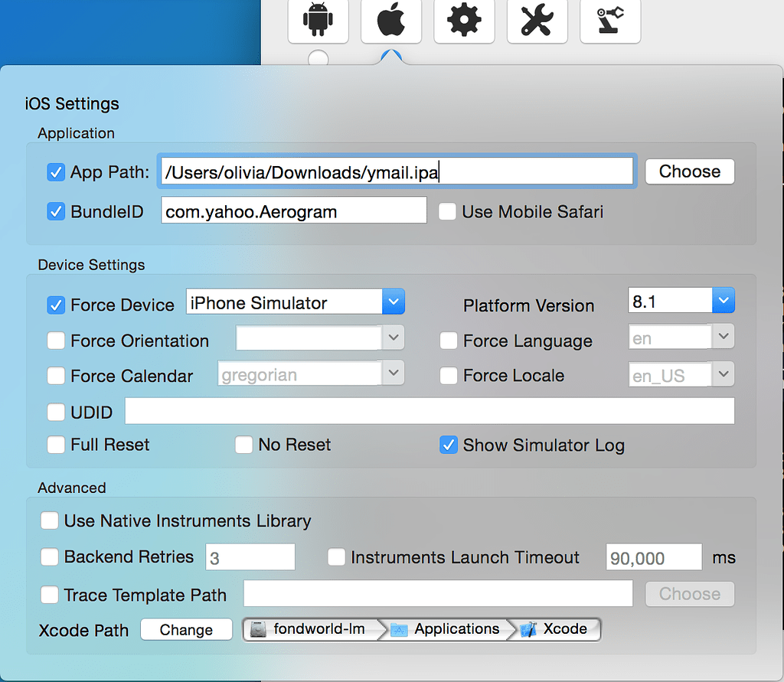Disable Show Simulator Log
The width and height of the screenshot is (784, 682).
448,445
